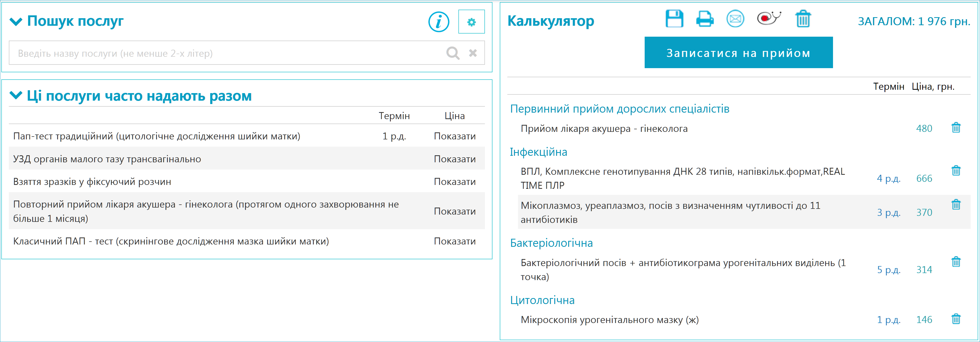Select Взяття зразків у фіксуючий розчин row

tap(247, 181)
